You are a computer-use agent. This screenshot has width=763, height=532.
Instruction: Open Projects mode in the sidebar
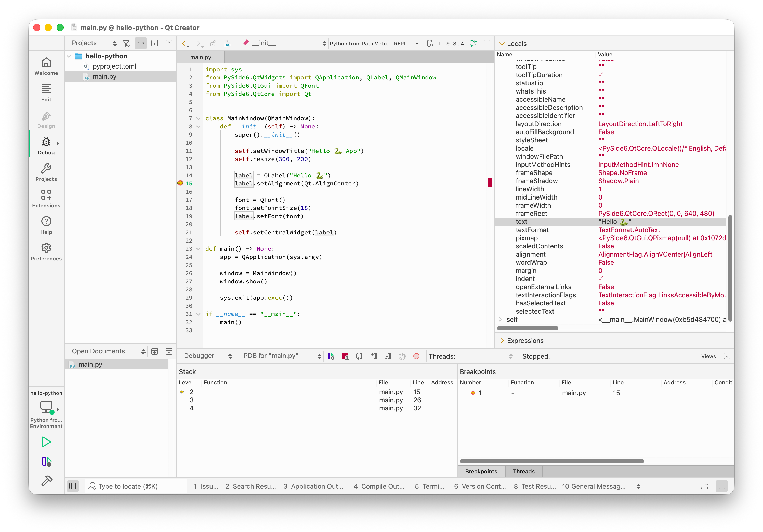point(46,173)
